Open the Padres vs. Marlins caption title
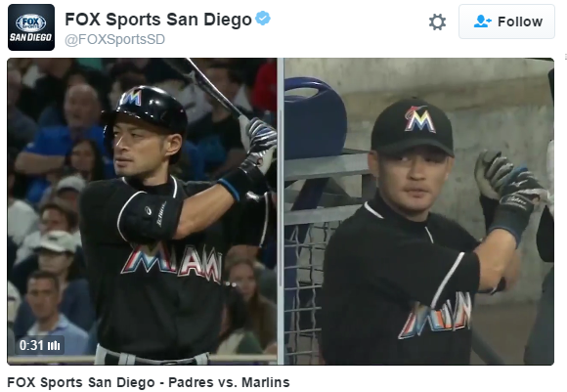The image size is (567, 392). pyautogui.click(x=149, y=382)
